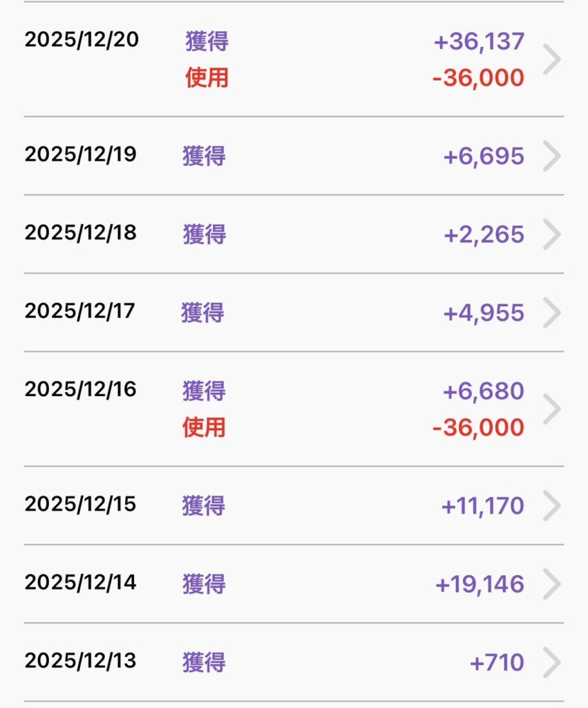Click the +6,695 points value
Screen dimensions: 588x708
pyautogui.click(x=484, y=156)
